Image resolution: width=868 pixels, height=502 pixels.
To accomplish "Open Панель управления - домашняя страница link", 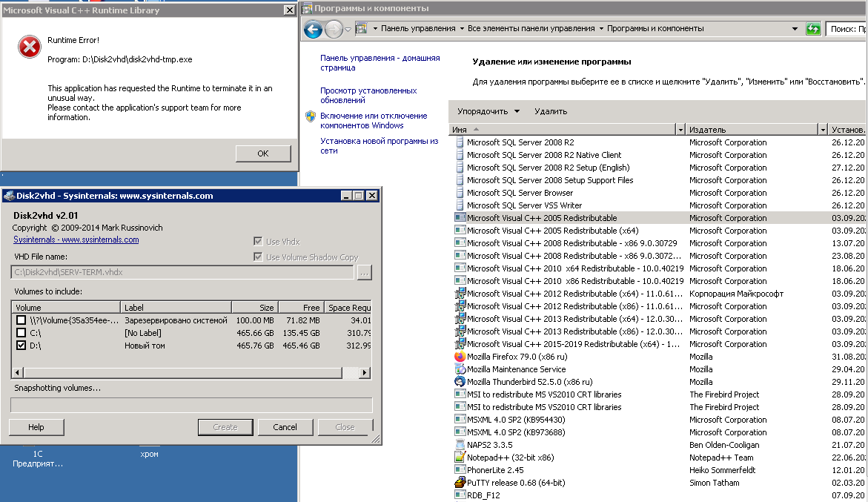I will (x=380, y=62).
